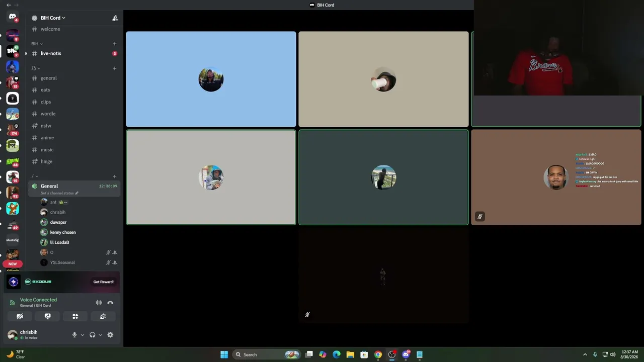Focus the dark green participant tile
The image size is (644, 362).
coord(383,177)
